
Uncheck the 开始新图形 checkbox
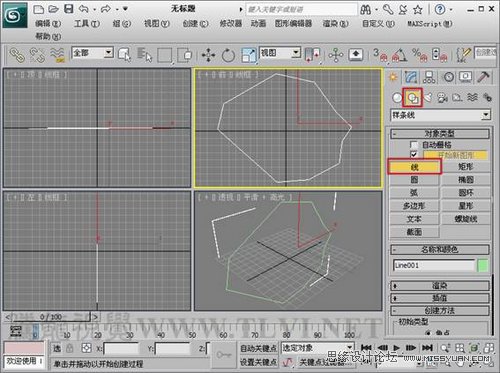[414, 155]
